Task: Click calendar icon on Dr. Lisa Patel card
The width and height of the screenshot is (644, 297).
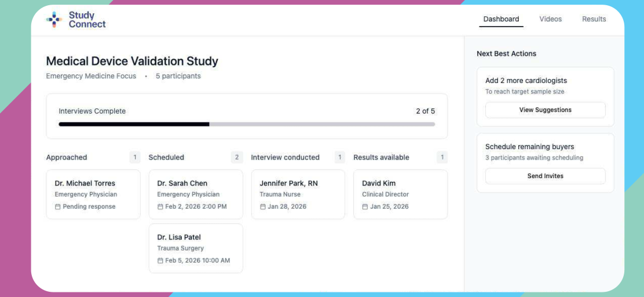Action: (160, 260)
